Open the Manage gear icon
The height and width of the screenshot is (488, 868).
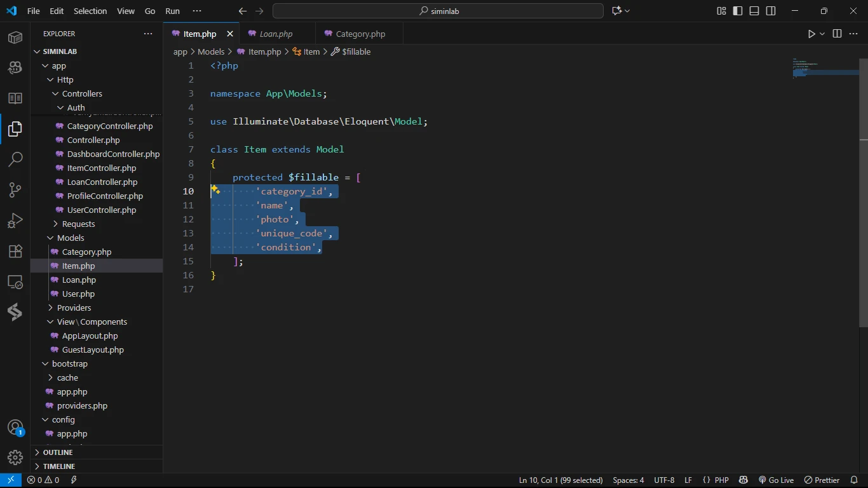click(x=15, y=457)
